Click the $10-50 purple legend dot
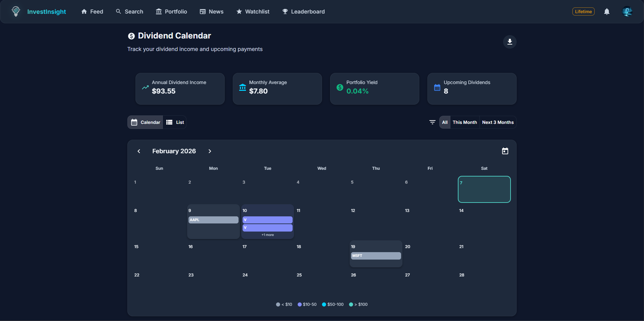Viewport: 644px width, 321px height. 300,304
